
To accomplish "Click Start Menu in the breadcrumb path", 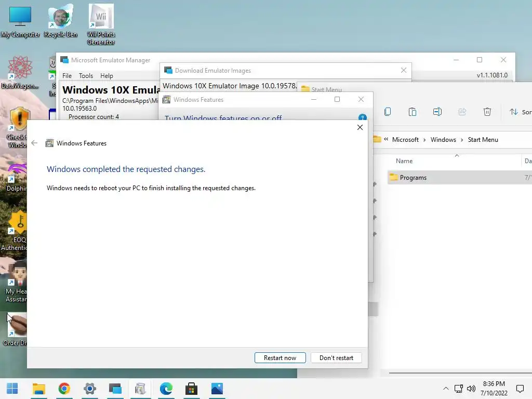I will [483, 139].
